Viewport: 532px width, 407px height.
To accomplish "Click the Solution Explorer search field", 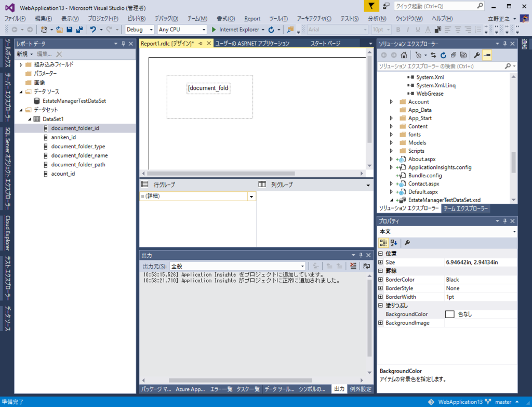I will point(441,66).
